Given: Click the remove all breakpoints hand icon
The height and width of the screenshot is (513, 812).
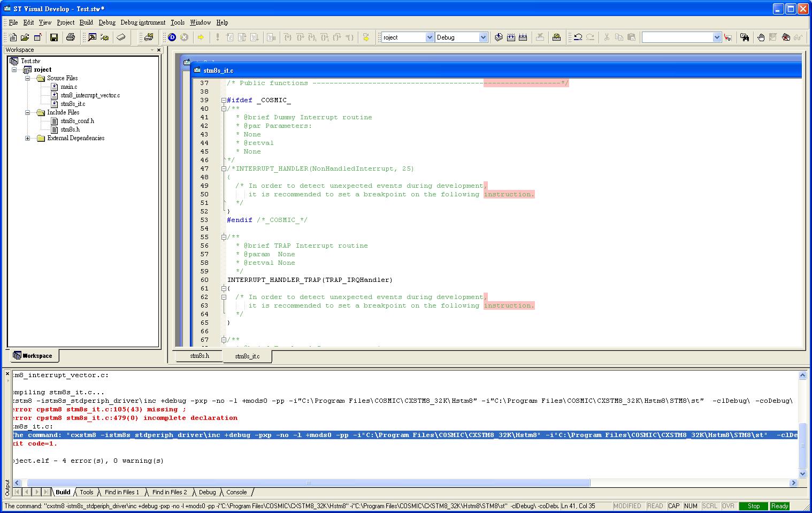Looking at the screenshot, I should tap(785, 37).
